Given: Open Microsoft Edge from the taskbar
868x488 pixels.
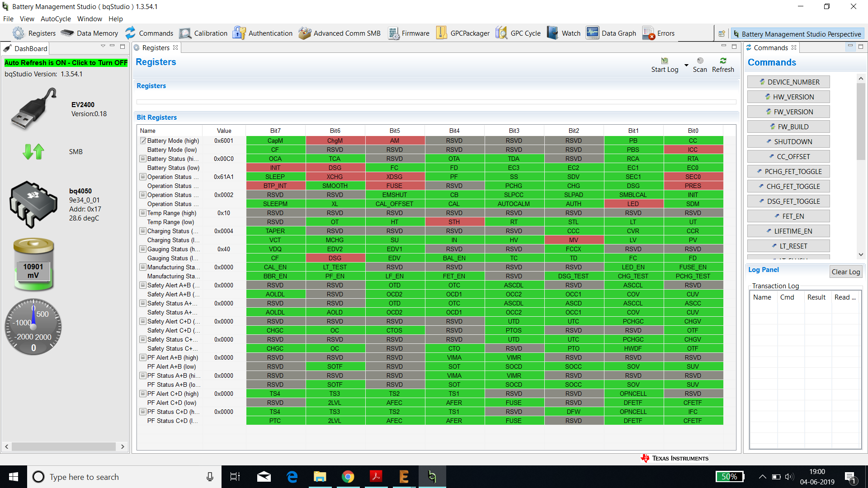Looking at the screenshot, I should pos(292,477).
